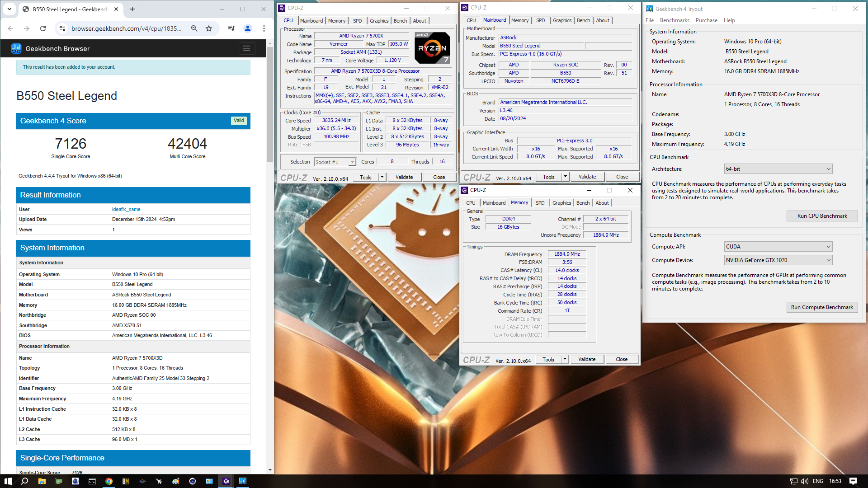The image size is (868, 488).
Task: Open Chrome tab search dropdown arrow
Action: [x=9, y=9]
